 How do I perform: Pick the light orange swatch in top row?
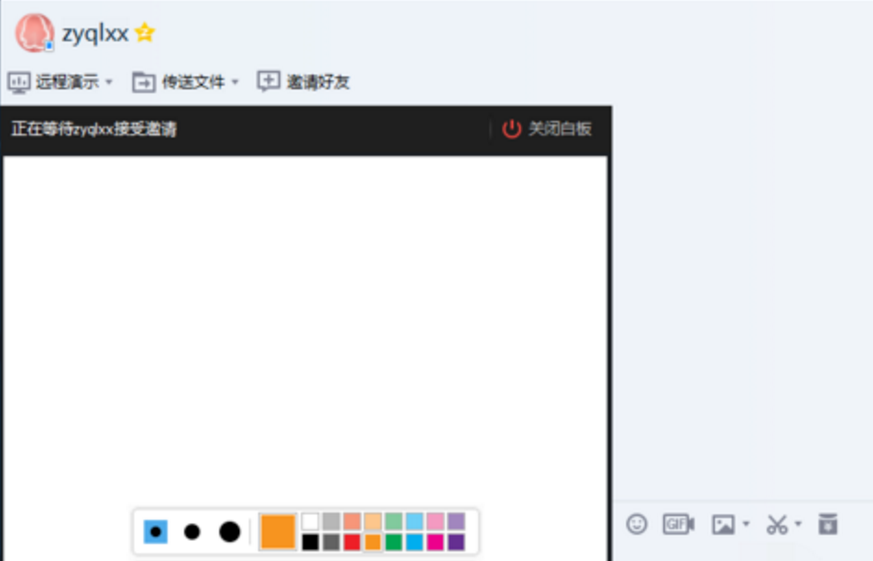pos(373,521)
